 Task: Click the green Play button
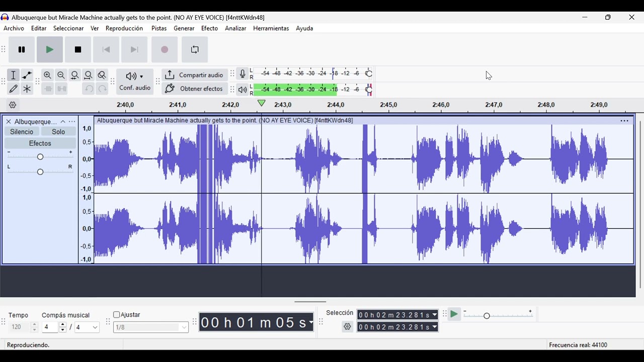[50, 50]
